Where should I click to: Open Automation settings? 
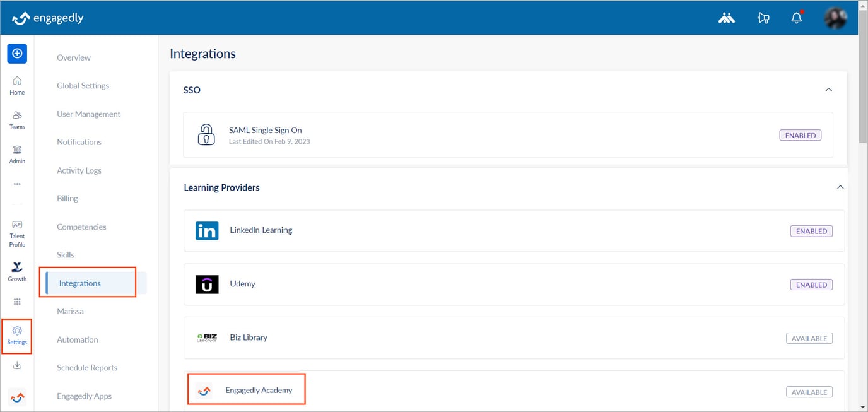point(77,339)
